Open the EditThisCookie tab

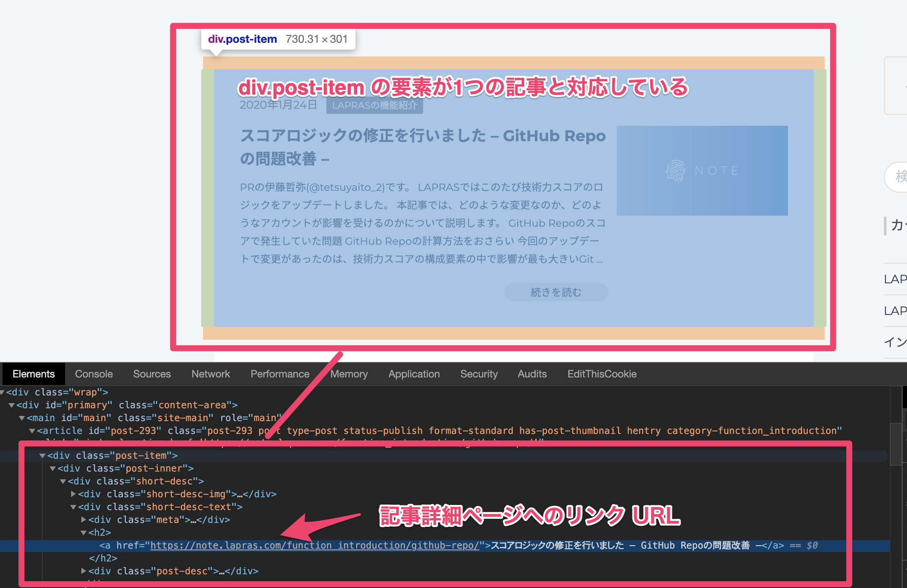(602, 374)
